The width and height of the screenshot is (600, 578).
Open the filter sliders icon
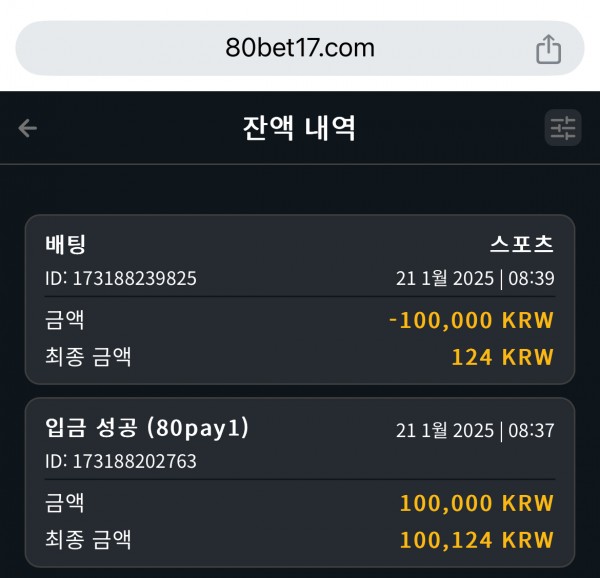pos(563,128)
